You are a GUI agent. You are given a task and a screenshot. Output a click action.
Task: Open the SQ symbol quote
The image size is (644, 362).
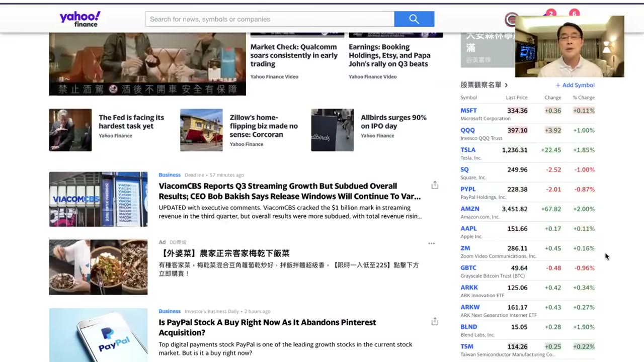pyautogui.click(x=464, y=169)
